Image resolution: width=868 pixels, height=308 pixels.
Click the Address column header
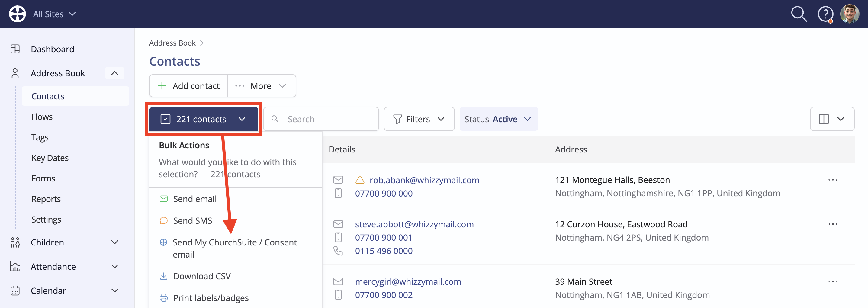[571, 149]
